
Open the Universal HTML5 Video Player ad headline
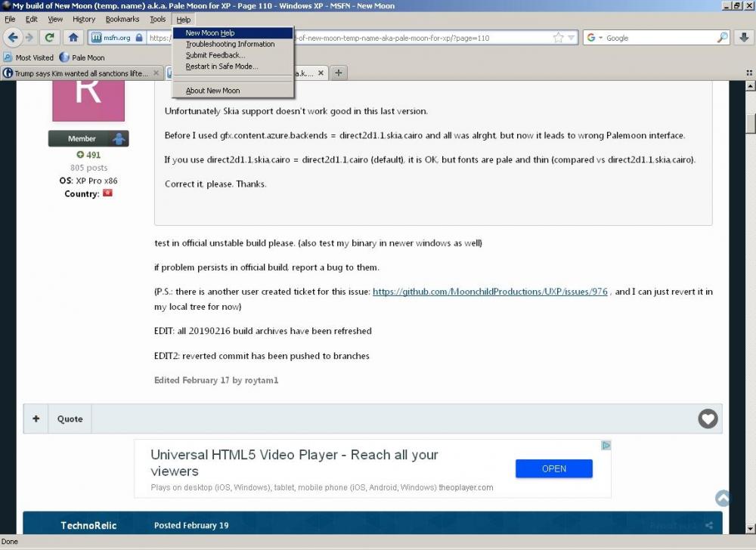point(294,462)
